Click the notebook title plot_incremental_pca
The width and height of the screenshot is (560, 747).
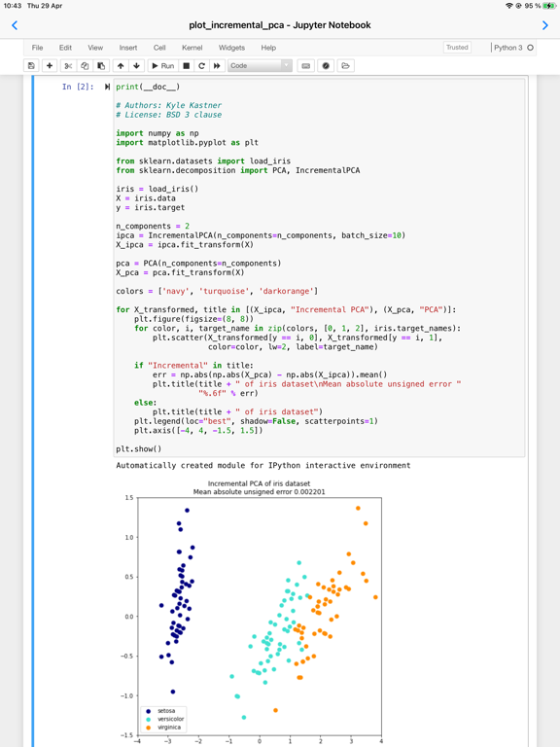(280, 25)
